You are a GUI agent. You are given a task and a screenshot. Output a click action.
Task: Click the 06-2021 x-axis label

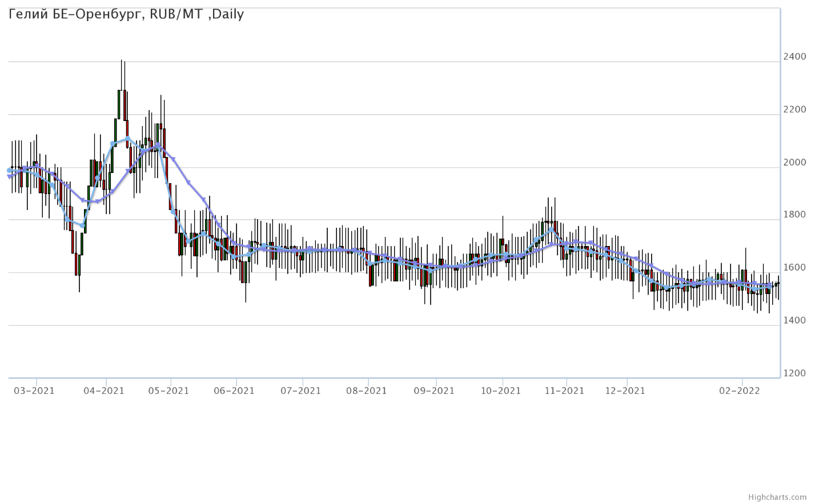[x=234, y=391]
